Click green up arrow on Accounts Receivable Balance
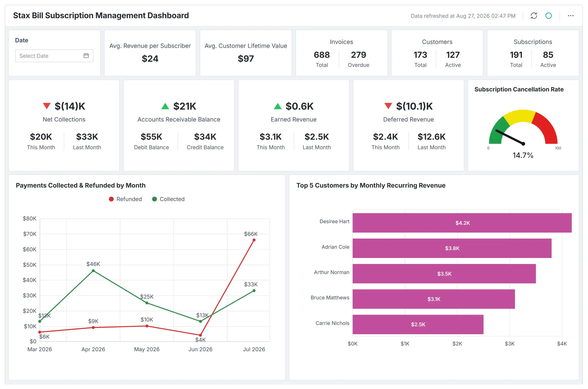This screenshot has height=389, width=588. pyautogui.click(x=165, y=106)
